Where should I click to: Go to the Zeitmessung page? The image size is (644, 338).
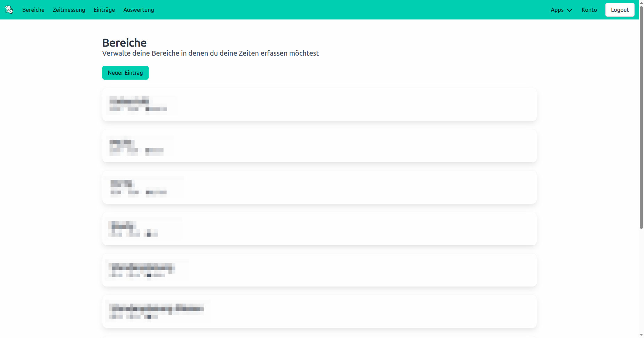pos(69,10)
